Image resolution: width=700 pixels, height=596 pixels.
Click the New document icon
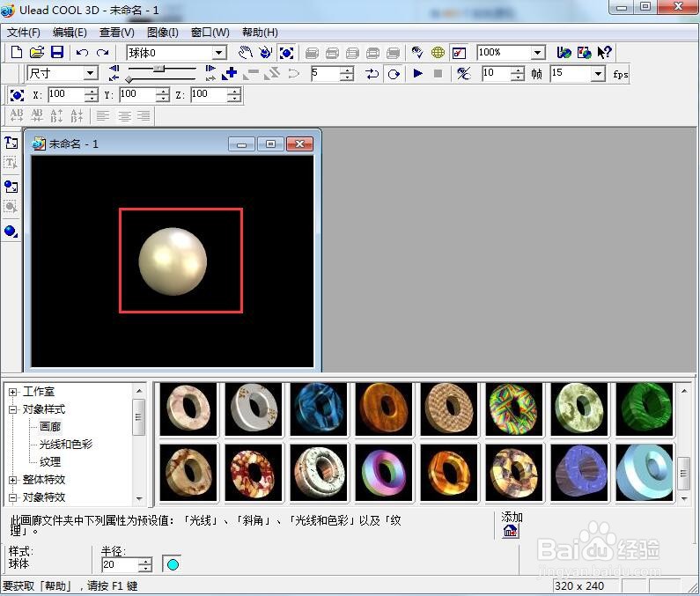click(x=17, y=53)
